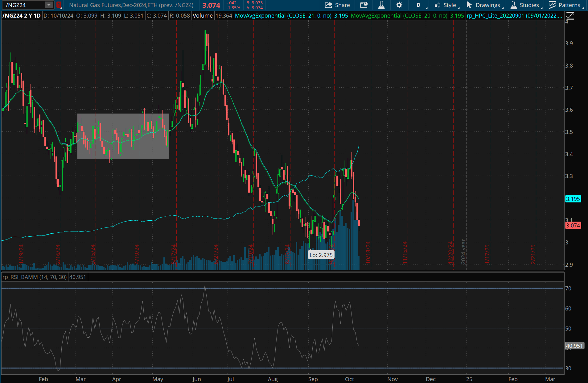Click the rp_RSI_BAMM indicator label
The width and height of the screenshot is (588, 383).
coord(34,277)
